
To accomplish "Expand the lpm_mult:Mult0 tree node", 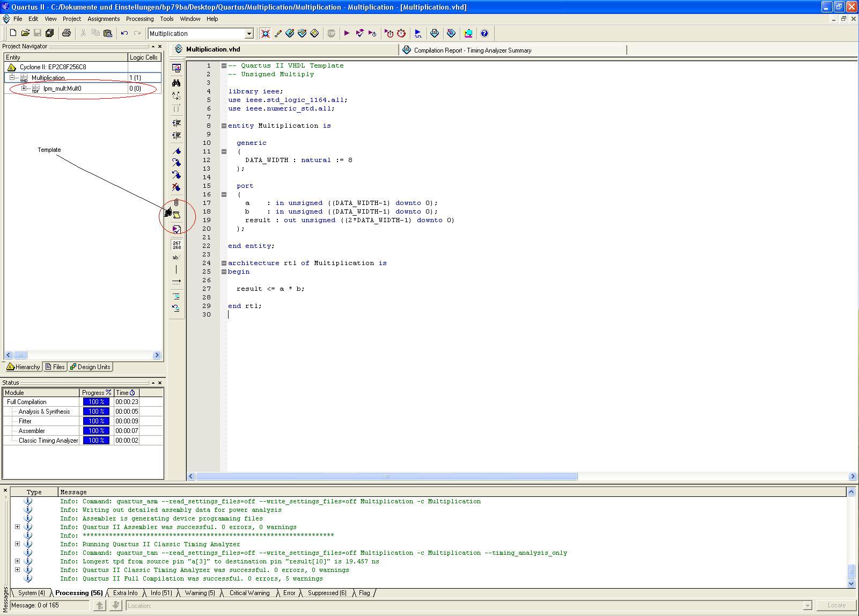I will [24, 88].
